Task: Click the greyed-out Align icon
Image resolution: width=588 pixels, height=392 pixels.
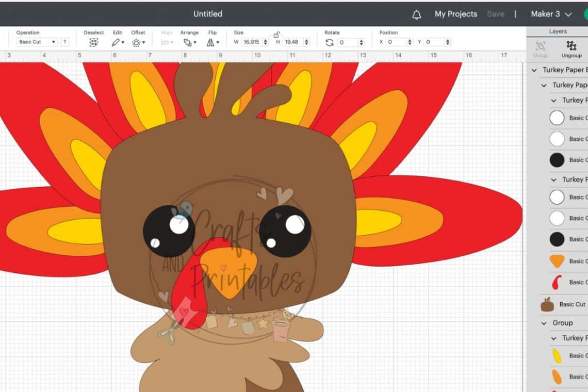Action: 165,42
